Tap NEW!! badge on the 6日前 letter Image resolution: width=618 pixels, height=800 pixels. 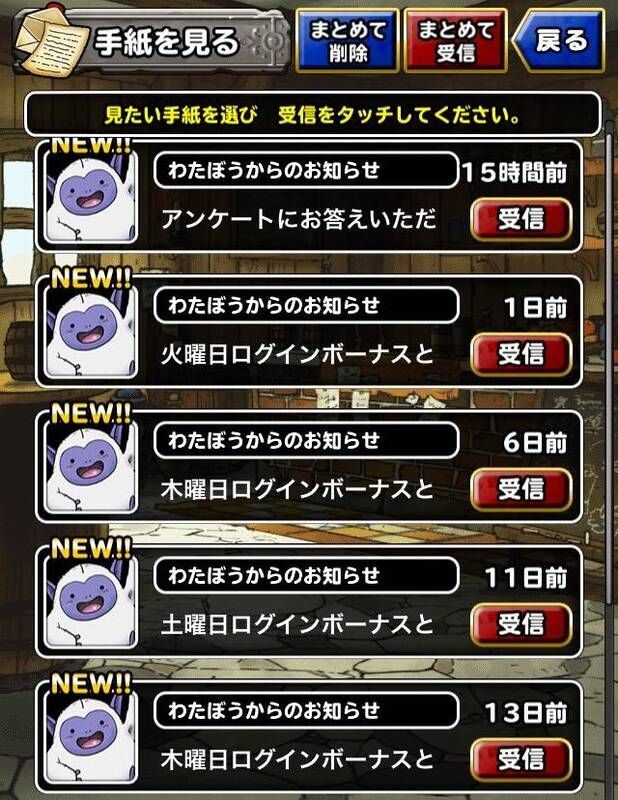click(91, 413)
